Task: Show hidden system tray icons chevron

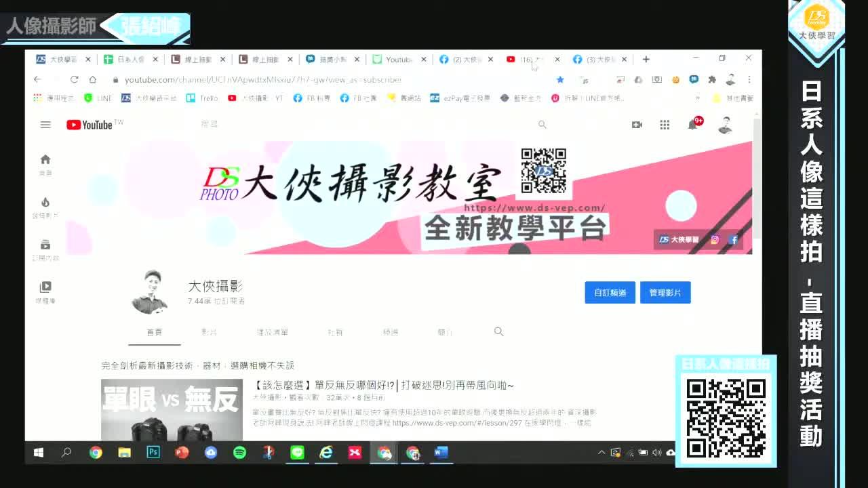Action: coord(601,452)
